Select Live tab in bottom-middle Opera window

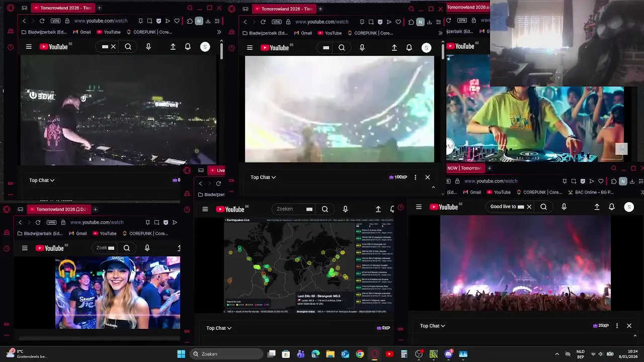point(217,170)
